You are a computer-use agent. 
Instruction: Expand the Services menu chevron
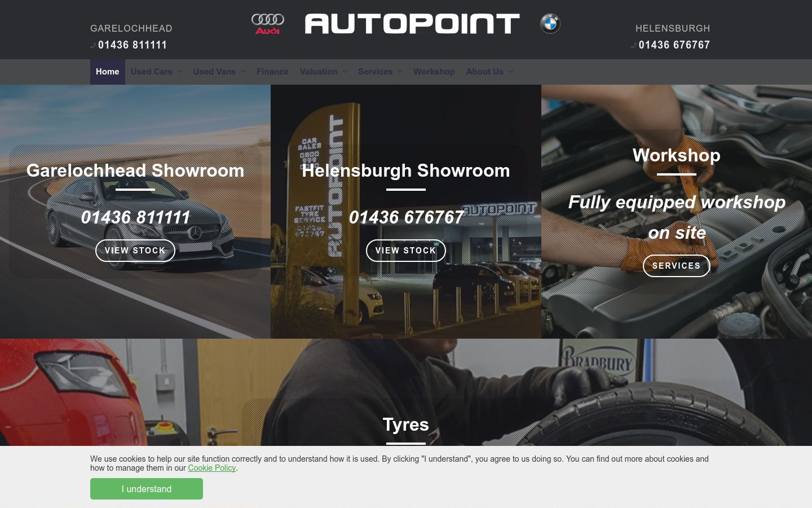tap(400, 72)
